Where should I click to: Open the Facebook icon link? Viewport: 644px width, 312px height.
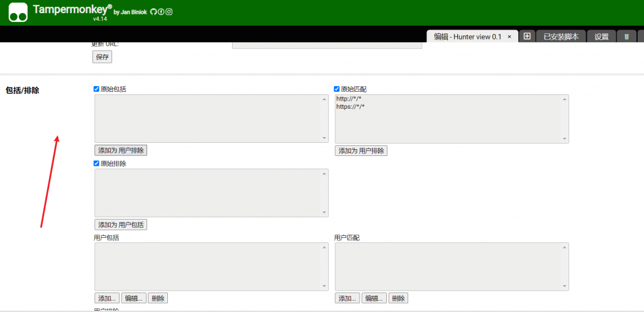161,12
